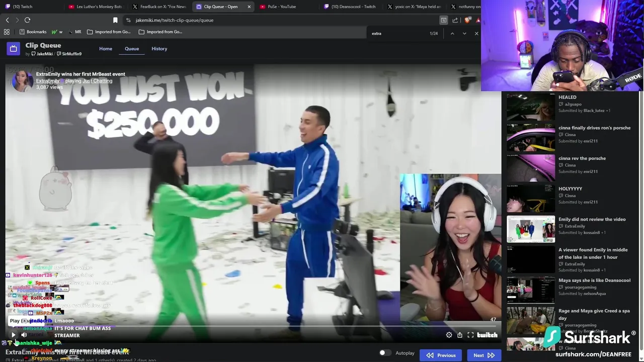Viewport: 644px width, 362px height.
Task: Select the Queue tab
Action: 132,49
